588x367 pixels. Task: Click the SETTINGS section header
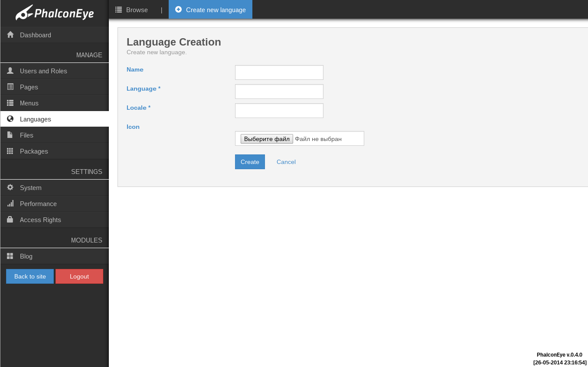click(x=87, y=172)
